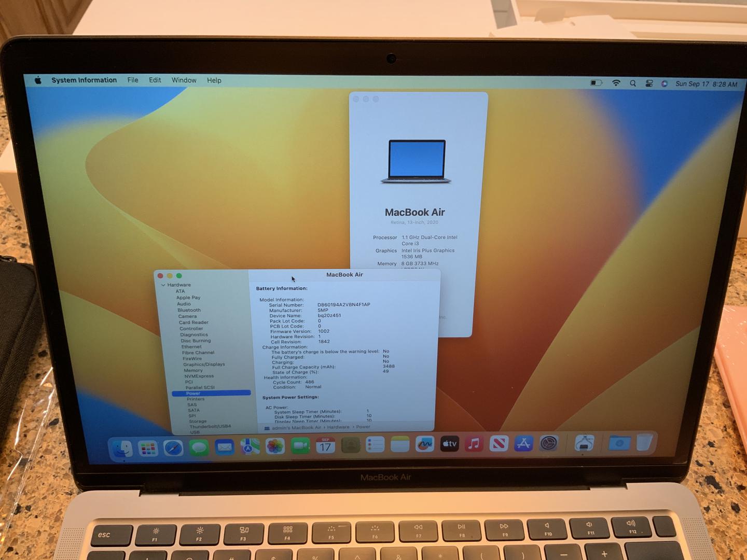Open the Downloads folder in Dock
Image resolution: width=747 pixels, height=560 pixels.
619,443
